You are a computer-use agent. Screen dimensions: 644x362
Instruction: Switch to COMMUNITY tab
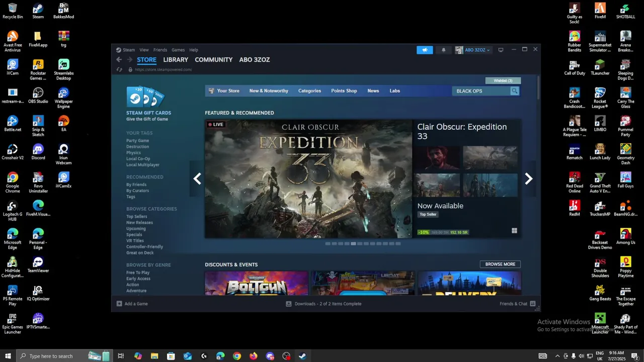[x=214, y=59]
